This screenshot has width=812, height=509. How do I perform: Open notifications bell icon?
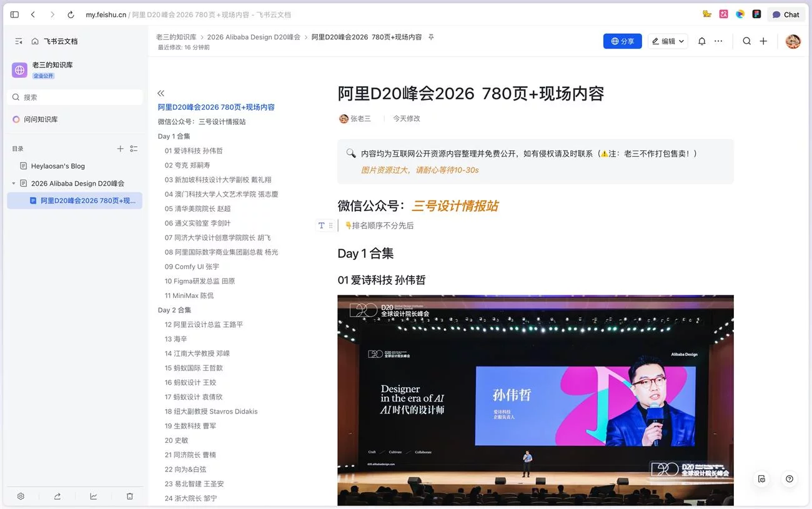click(x=702, y=41)
